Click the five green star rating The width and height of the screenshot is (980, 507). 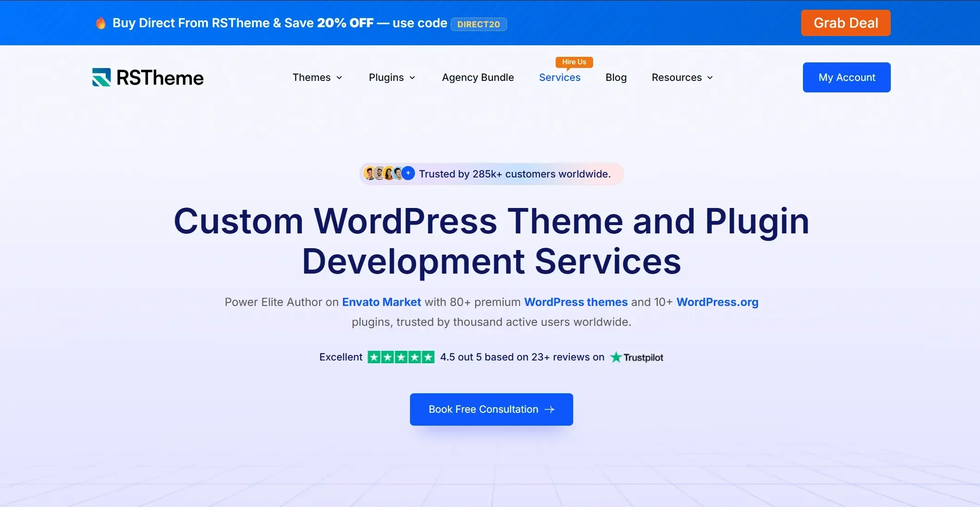(x=401, y=357)
